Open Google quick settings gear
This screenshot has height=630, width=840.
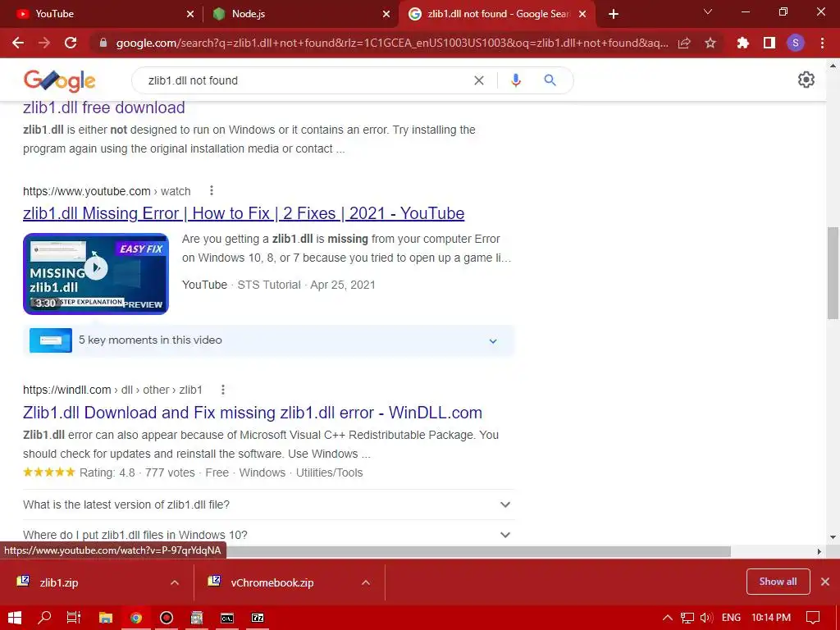coord(806,80)
